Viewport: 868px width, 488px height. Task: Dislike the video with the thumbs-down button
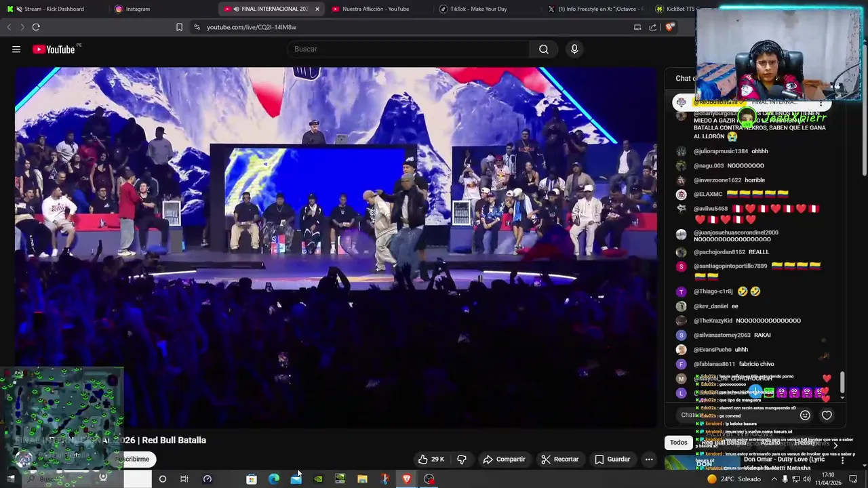[x=462, y=459]
